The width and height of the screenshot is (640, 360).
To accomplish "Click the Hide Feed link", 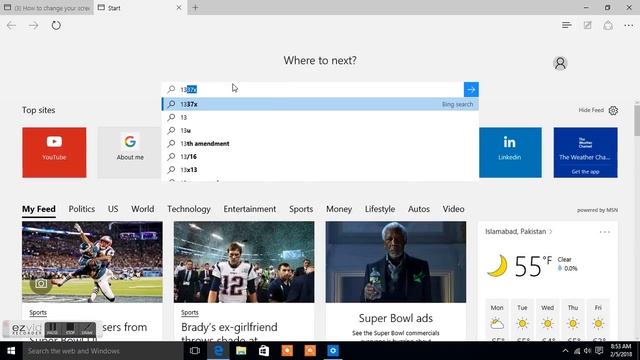I will coord(591,110).
